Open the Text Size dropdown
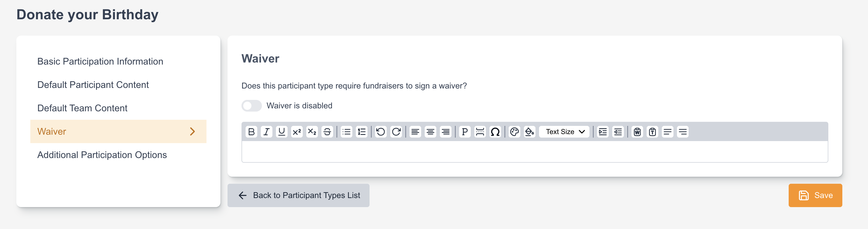Viewport: 868px width, 229px height. click(565, 132)
